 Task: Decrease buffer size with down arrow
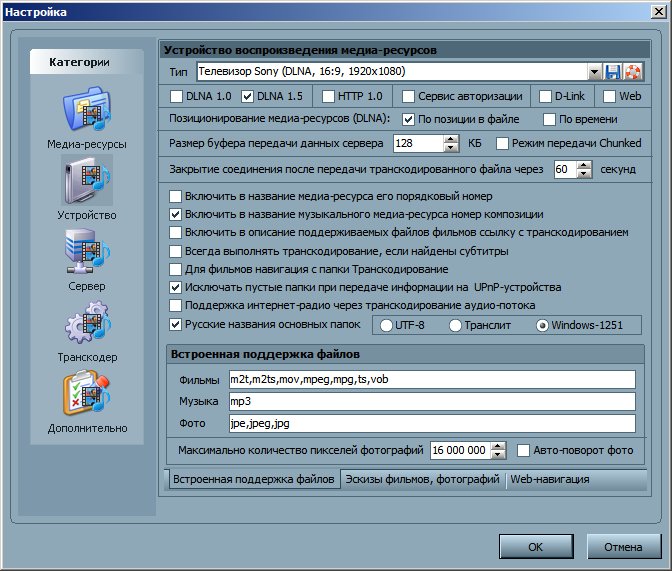[x=451, y=148]
